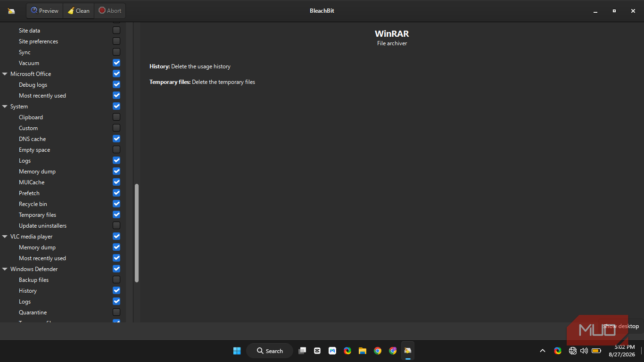The width and height of the screenshot is (644, 362).
Task: Open File Explorer from the taskbar
Action: (363, 351)
